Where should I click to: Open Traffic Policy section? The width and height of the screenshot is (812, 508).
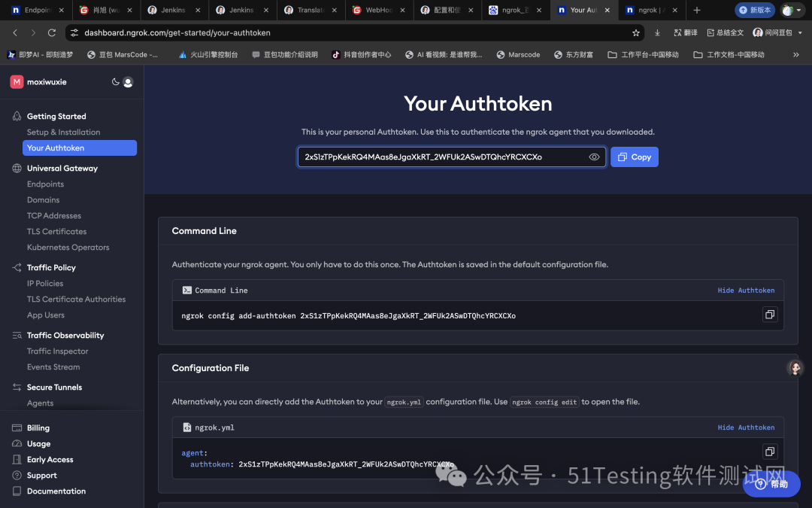tap(51, 267)
